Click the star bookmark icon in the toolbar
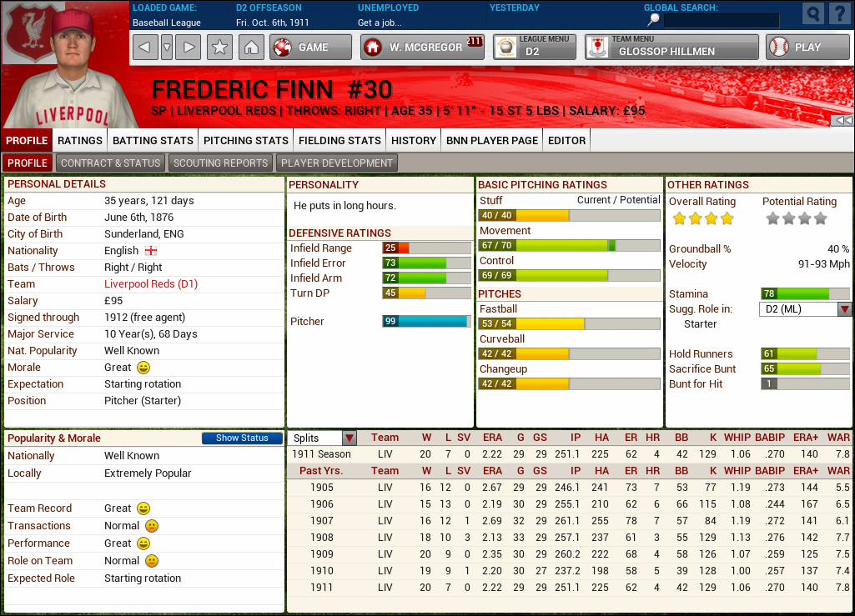Image resolution: width=855 pixels, height=616 pixels. (219, 47)
